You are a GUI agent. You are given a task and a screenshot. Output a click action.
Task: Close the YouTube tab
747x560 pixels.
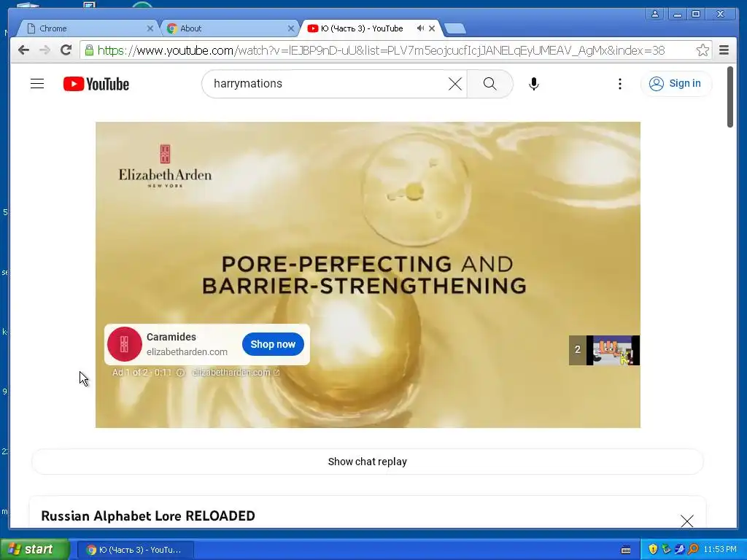point(432,28)
